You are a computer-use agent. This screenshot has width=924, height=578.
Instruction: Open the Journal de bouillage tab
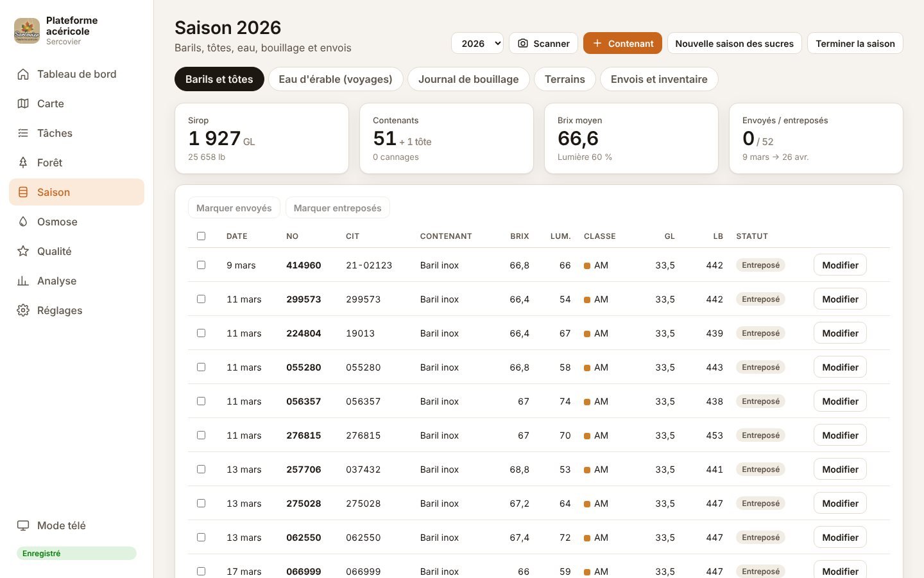468,79
